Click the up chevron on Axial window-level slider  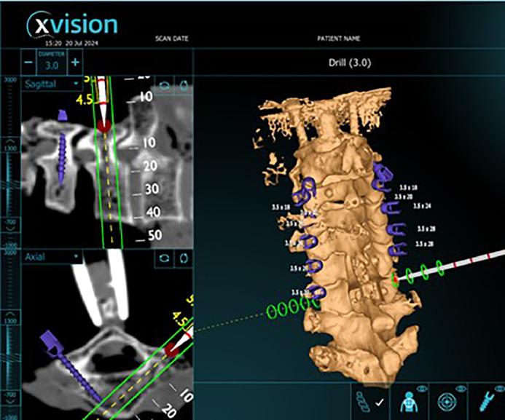(x=10, y=314)
